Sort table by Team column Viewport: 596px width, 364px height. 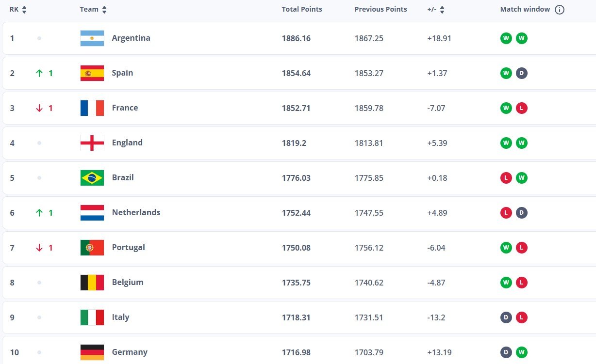tap(104, 10)
